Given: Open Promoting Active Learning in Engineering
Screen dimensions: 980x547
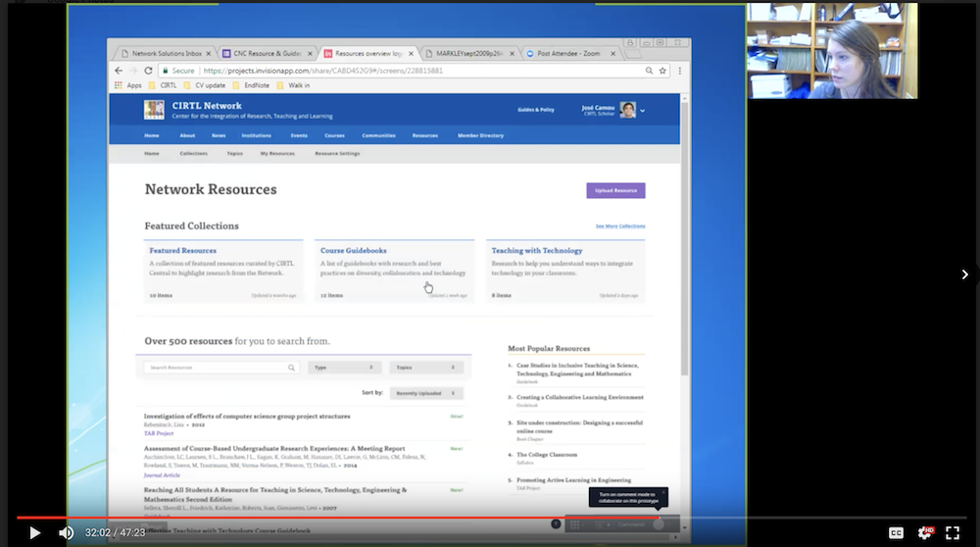Looking at the screenshot, I should (x=573, y=480).
